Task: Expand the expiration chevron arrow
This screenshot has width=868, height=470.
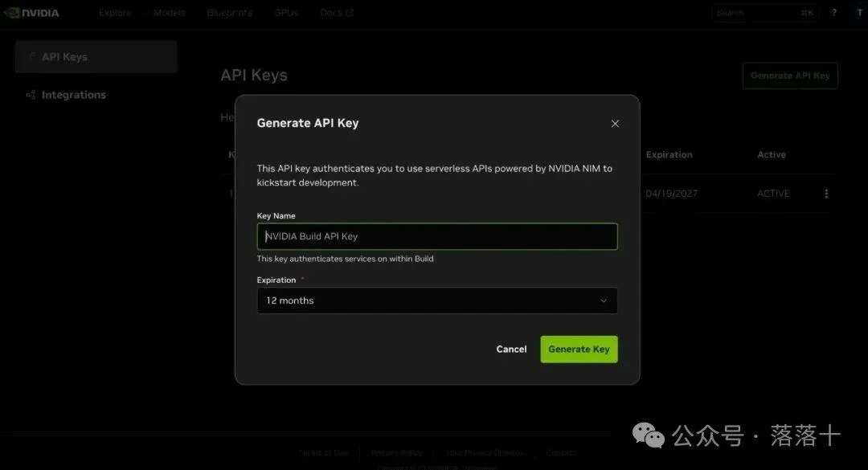Action: coord(604,300)
